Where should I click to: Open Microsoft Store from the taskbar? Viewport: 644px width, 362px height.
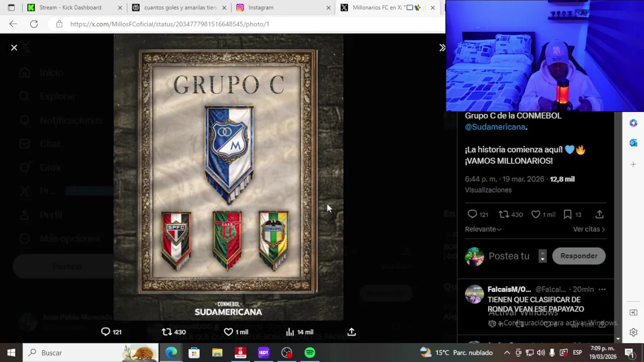pos(194,352)
